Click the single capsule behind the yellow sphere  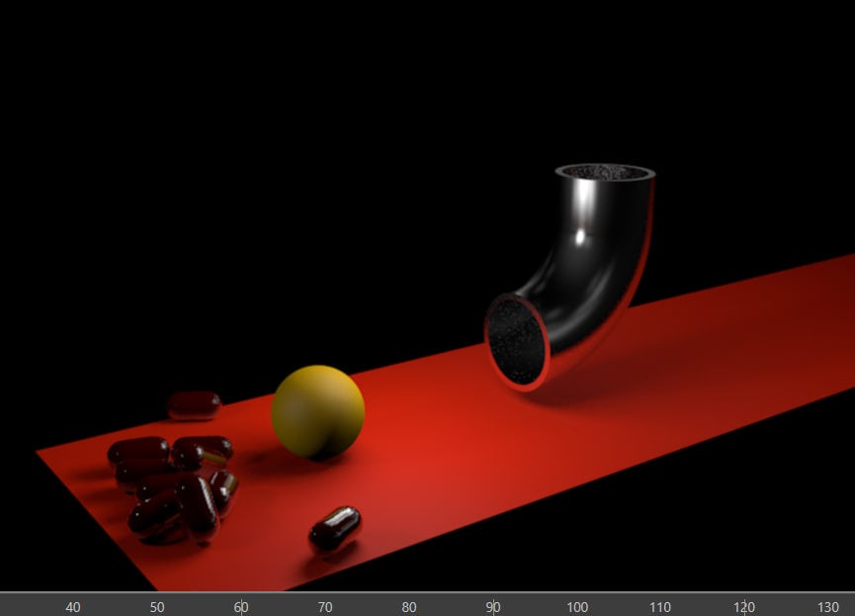[x=194, y=405]
